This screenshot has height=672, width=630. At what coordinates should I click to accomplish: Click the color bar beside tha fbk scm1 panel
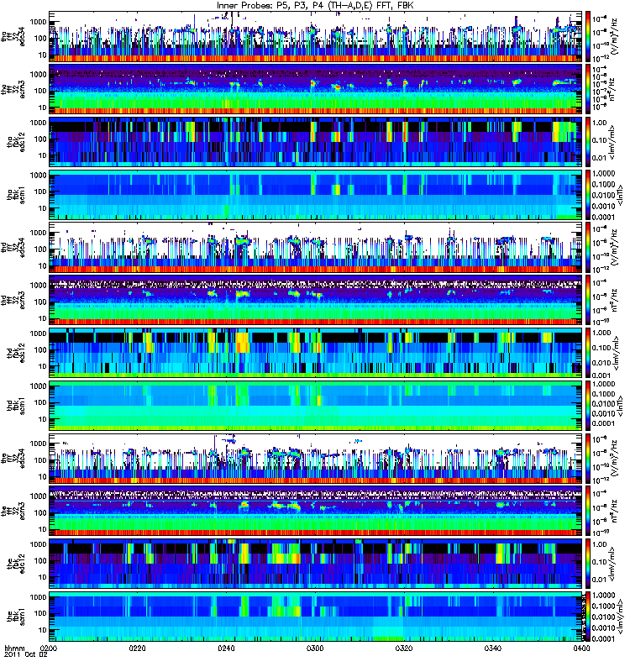588,195
